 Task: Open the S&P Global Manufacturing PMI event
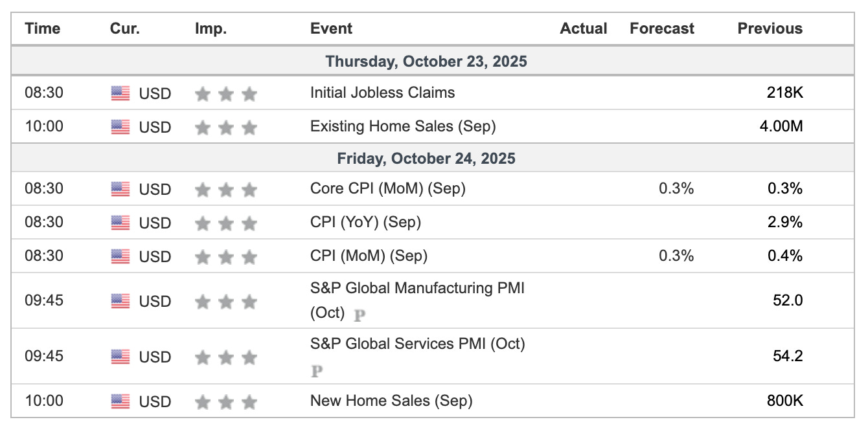point(417,288)
